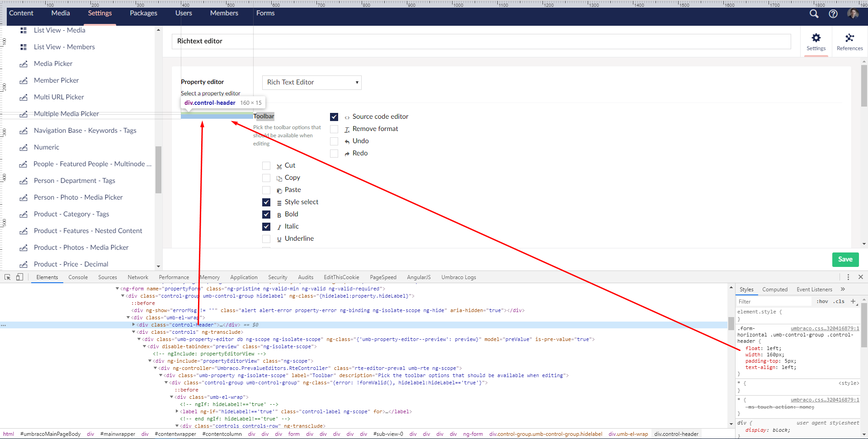Switch to the Content section

(21, 13)
